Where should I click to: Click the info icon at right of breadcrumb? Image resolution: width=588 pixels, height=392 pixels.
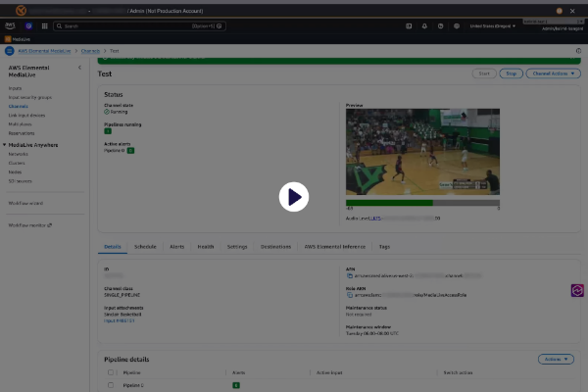578,51
